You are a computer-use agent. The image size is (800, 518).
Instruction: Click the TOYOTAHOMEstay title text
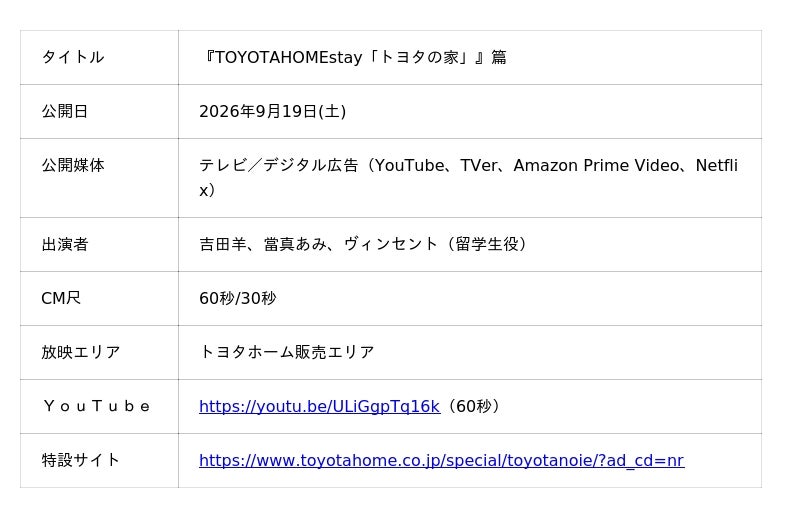point(288,57)
